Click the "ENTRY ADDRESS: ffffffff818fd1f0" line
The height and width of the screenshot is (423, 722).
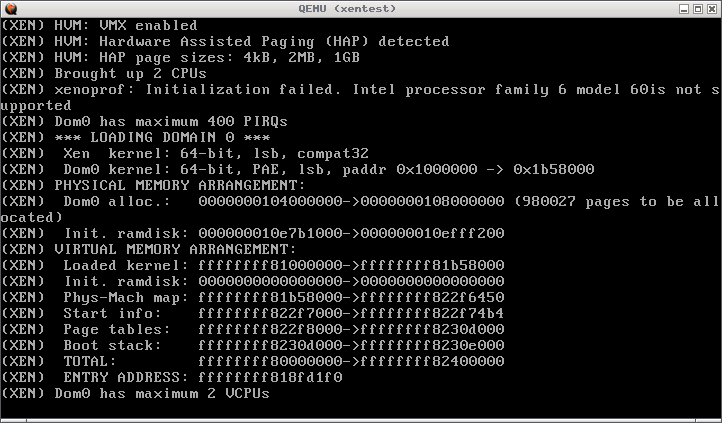(202, 377)
